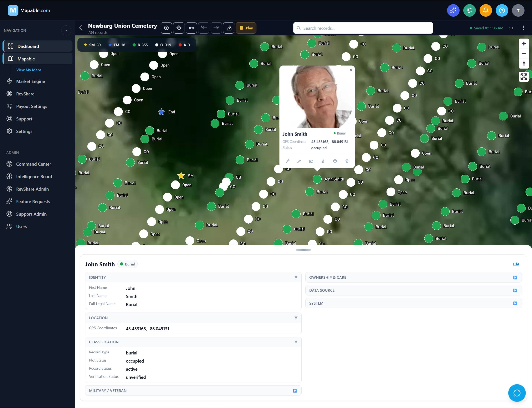This screenshot has width=532, height=408.
Task: Switch to the Dashboard section
Action: point(28,46)
